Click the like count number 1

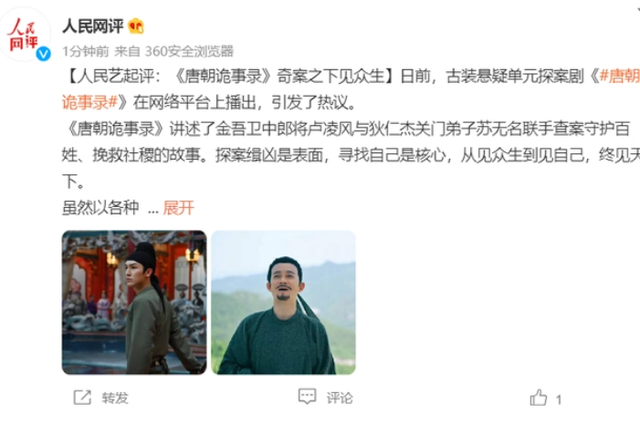558,399
